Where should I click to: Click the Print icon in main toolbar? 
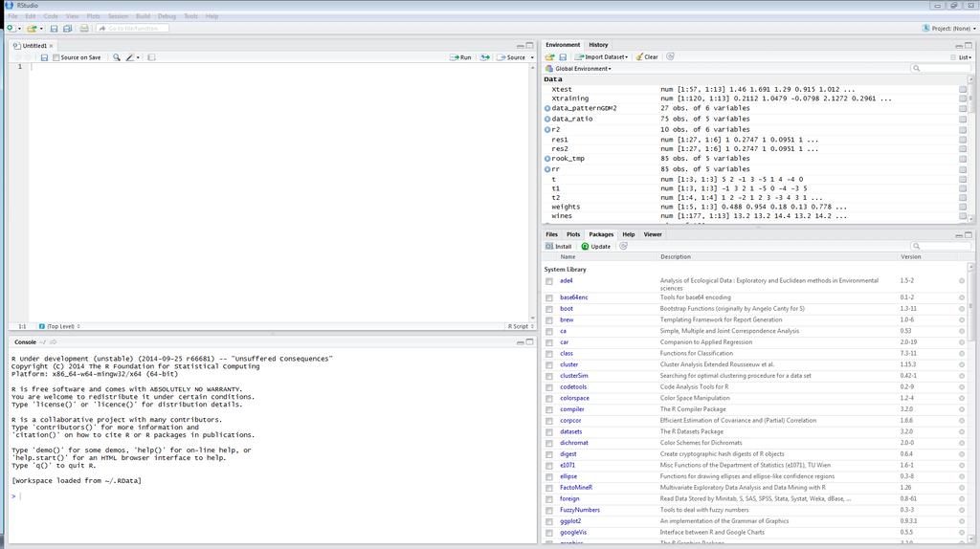click(84, 28)
